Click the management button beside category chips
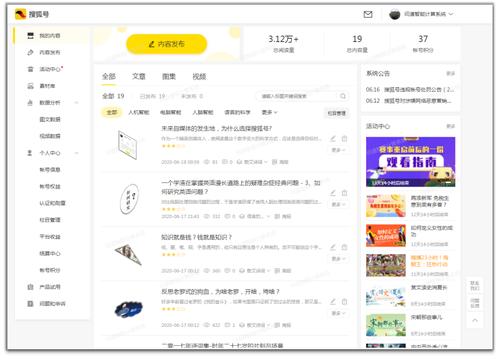500x360 pixels. 337,113
